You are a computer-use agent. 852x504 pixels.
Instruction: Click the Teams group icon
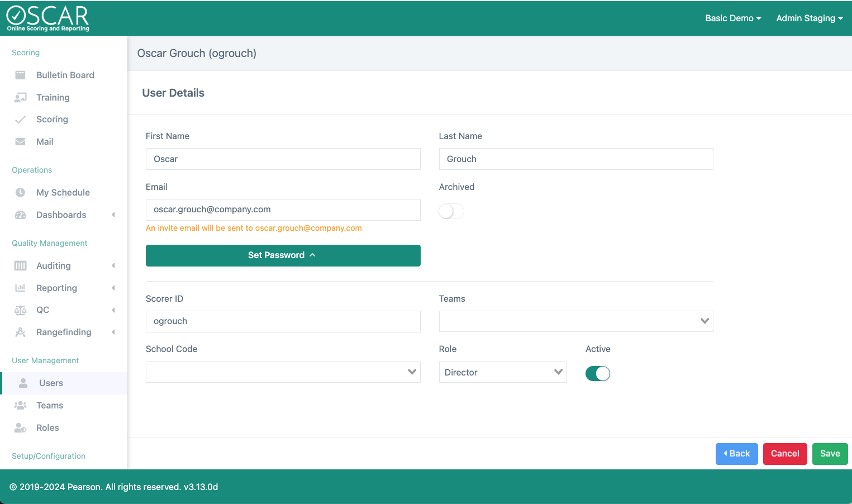coord(21,406)
